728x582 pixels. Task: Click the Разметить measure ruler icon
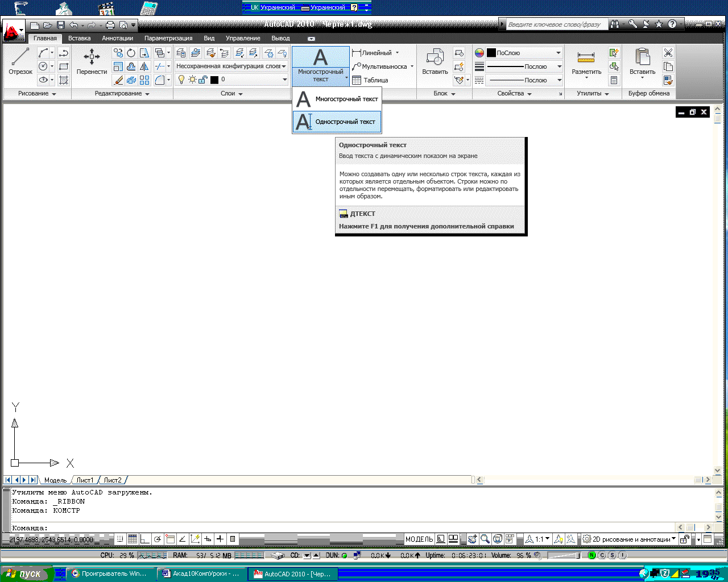pyautogui.click(x=586, y=61)
